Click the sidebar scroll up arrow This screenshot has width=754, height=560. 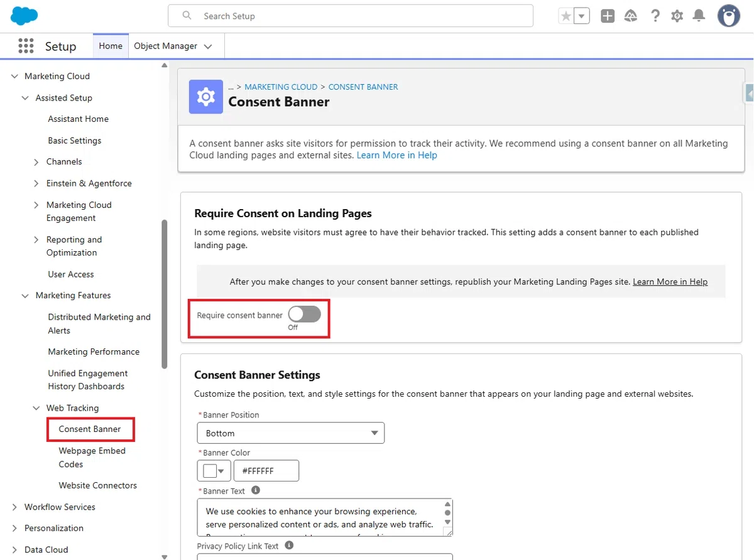click(x=165, y=65)
